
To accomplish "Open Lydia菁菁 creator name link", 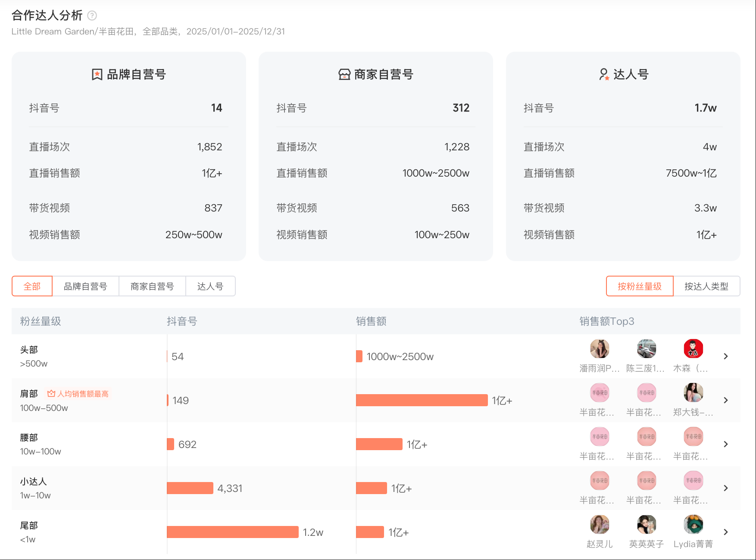I will coord(693,544).
